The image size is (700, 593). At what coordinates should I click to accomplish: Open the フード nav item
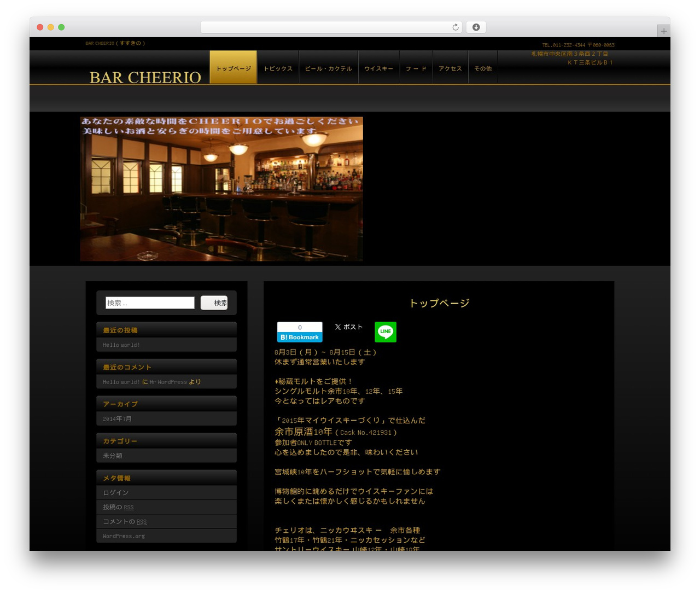[416, 67]
